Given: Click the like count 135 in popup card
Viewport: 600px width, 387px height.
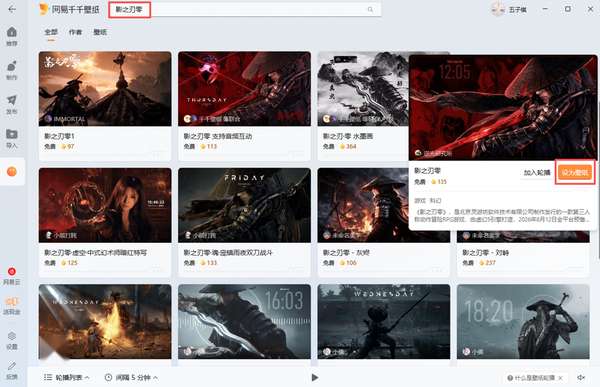Looking at the screenshot, I should [x=439, y=182].
